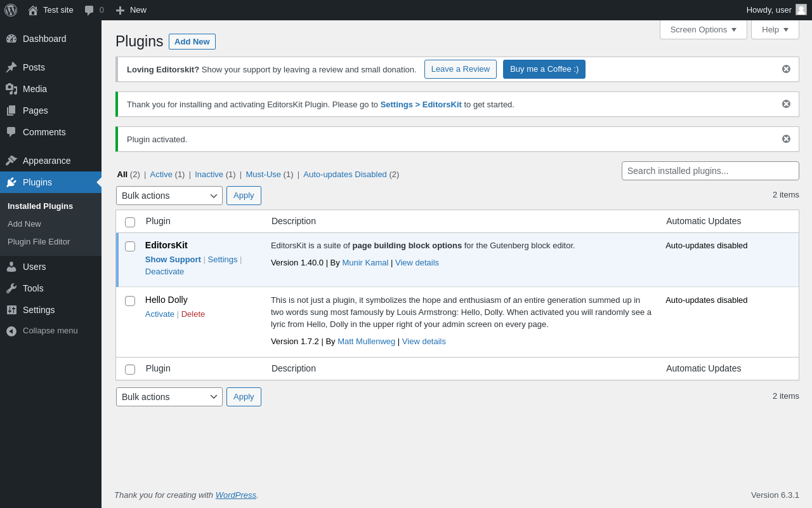Viewport: 812px width, 508px height.
Task: Dismiss the 'Plugin activated' notice
Action: point(786,139)
